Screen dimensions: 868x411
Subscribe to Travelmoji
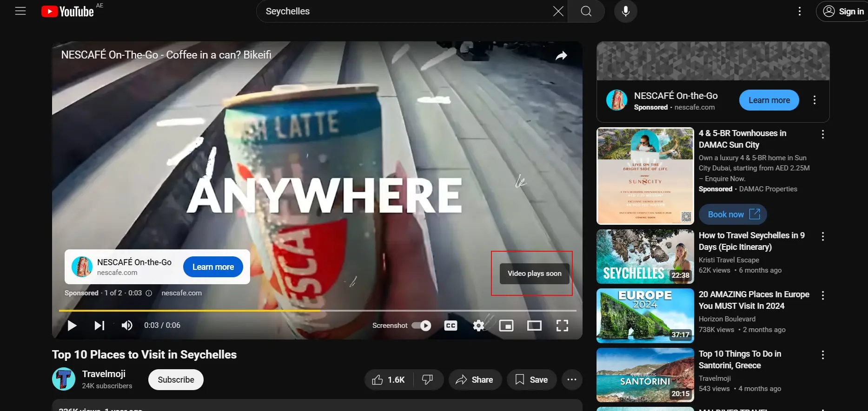click(176, 379)
